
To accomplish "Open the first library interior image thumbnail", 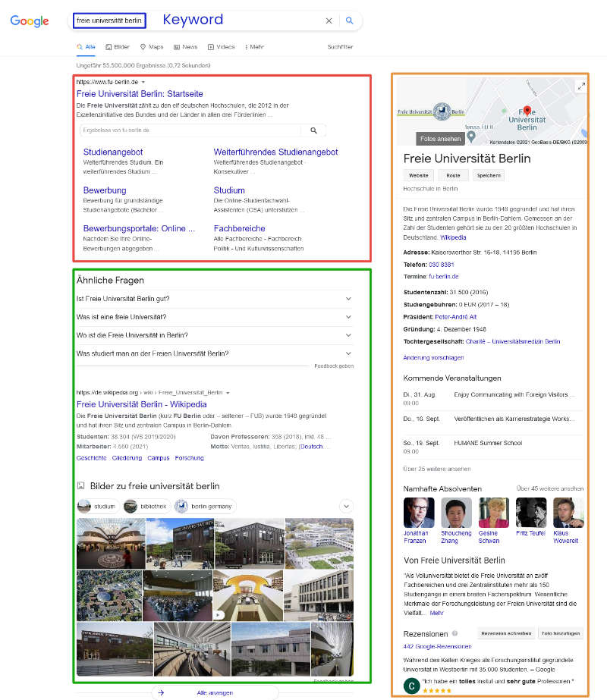I will tap(111, 543).
